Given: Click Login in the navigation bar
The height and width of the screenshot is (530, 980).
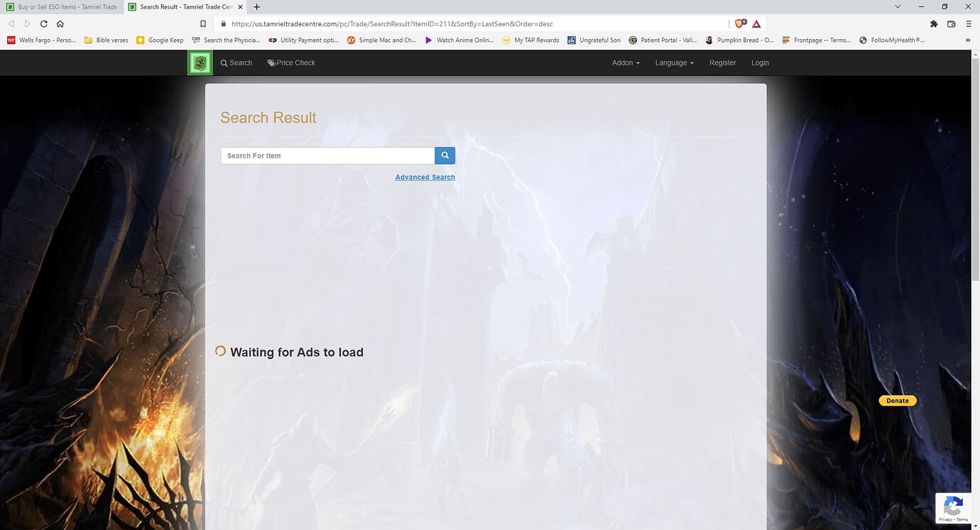Looking at the screenshot, I should point(760,63).
